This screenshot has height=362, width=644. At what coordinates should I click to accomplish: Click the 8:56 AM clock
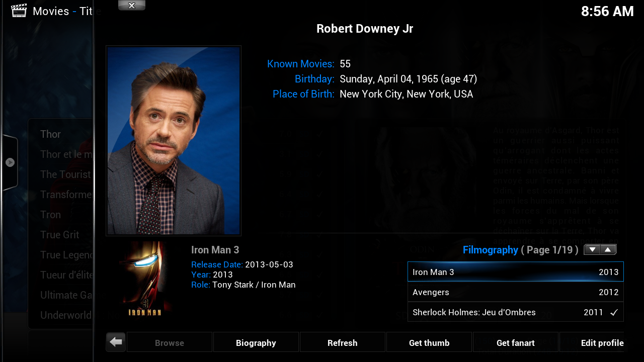point(607,11)
